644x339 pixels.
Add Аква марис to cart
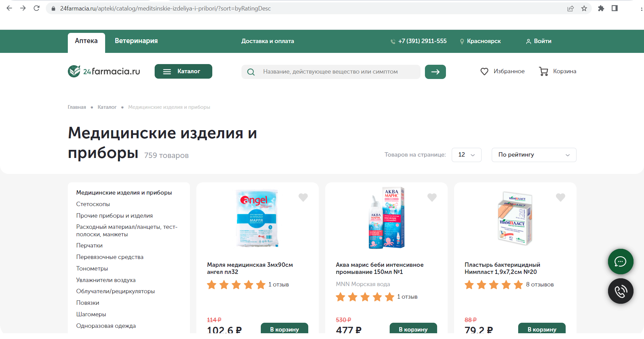[413, 328]
